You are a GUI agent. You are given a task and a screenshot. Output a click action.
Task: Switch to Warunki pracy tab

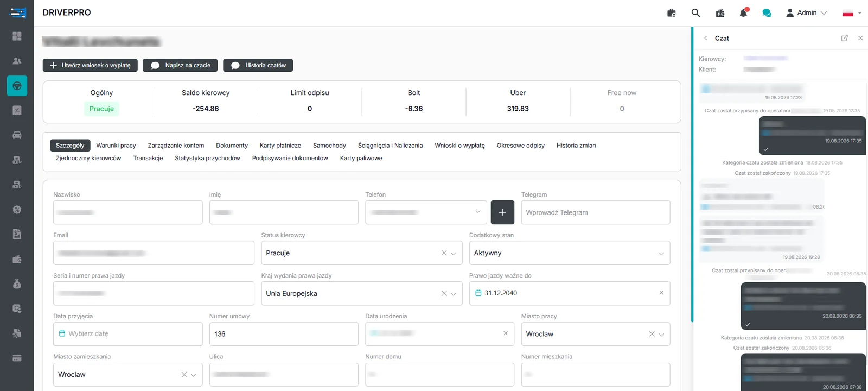point(116,146)
